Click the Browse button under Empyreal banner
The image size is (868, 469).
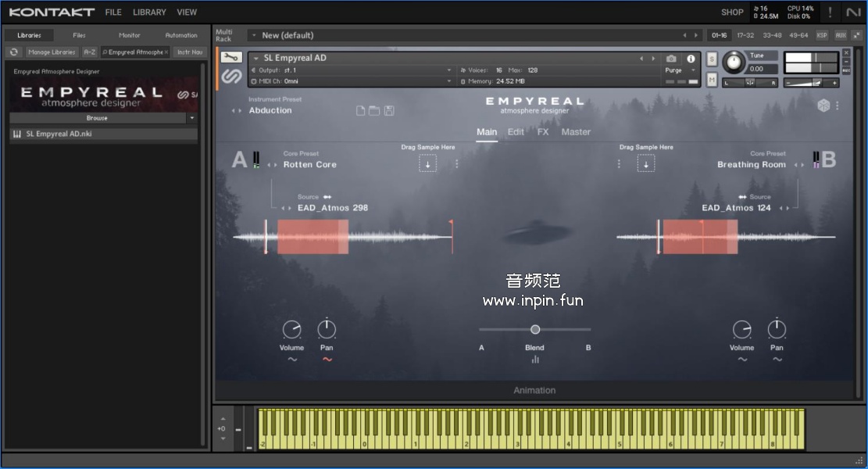[x=98, y=118]
